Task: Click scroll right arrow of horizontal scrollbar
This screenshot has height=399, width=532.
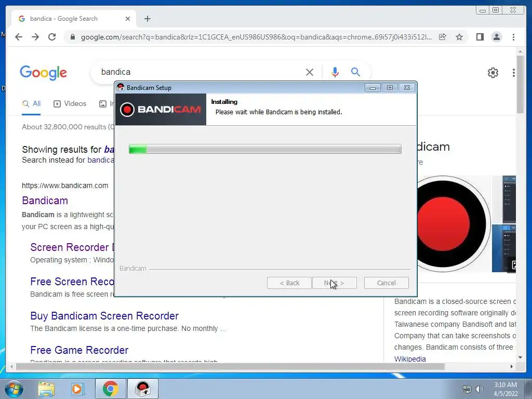Action: tap(512, 366)
